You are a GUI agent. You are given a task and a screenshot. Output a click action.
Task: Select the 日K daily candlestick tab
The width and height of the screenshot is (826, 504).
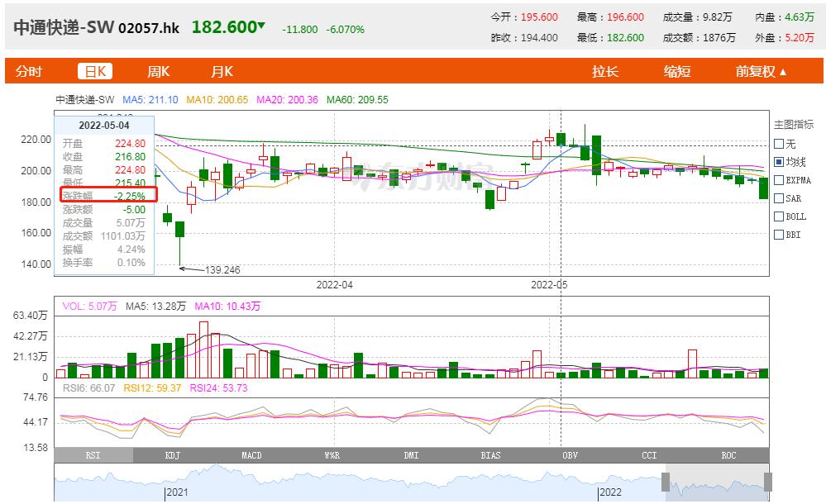pos(95,71)
